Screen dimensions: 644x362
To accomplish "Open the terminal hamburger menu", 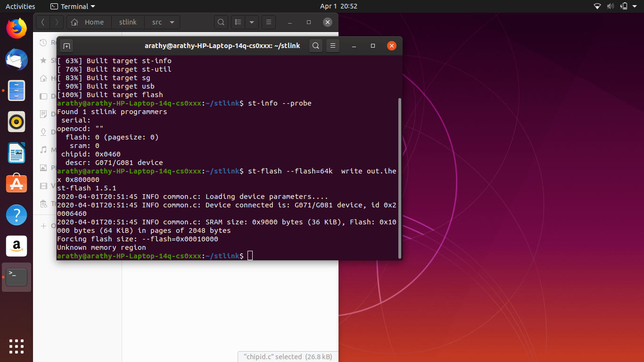I will coord(333,45).
